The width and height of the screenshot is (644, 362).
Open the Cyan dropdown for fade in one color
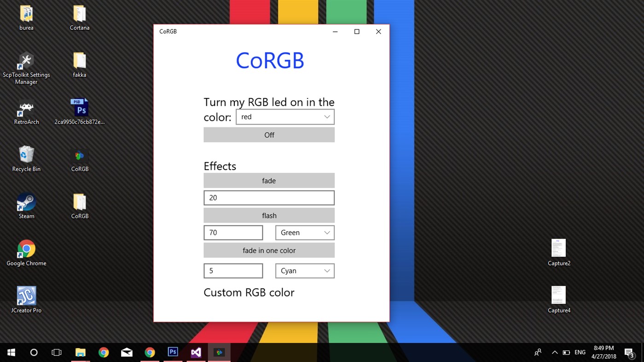(x=305, y=270)
